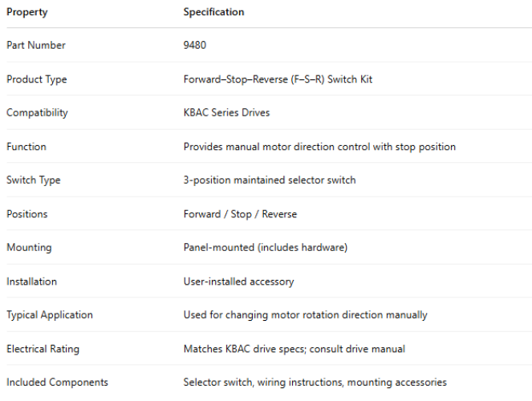This screenshot has height=401, width=532.
Task: Select the part number value 9480
Action: [x=194, y=46]
